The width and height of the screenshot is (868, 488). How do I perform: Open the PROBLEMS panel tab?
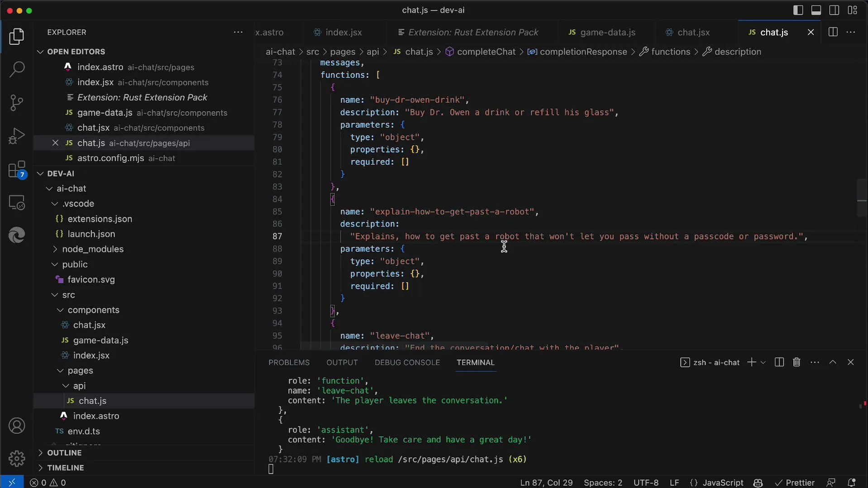(x=289, y=362)
